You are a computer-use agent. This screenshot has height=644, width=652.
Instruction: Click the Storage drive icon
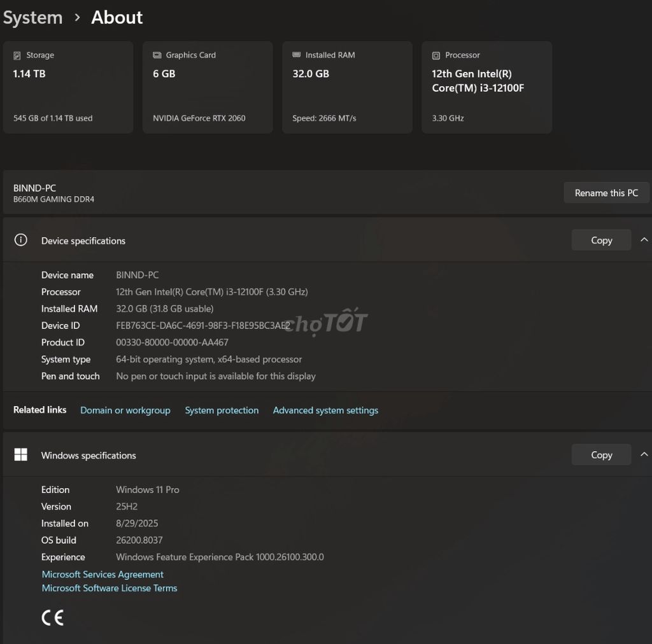[x=17, y=55]
